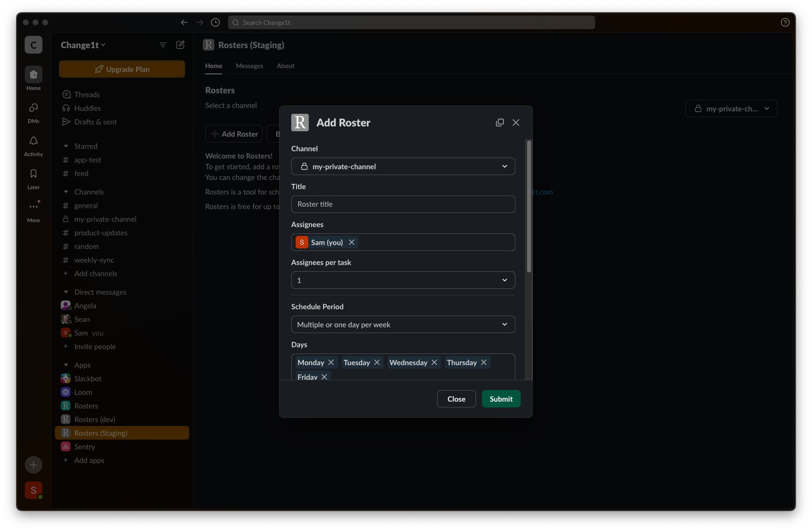
Task: Open More in the left rail
Action: [x=34, y=211]
